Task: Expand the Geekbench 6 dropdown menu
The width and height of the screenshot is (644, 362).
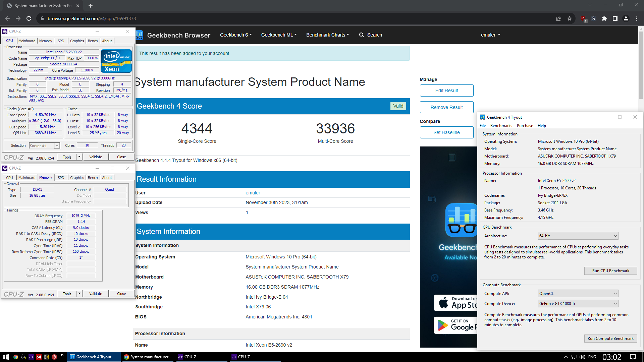Action: [236, 35]
